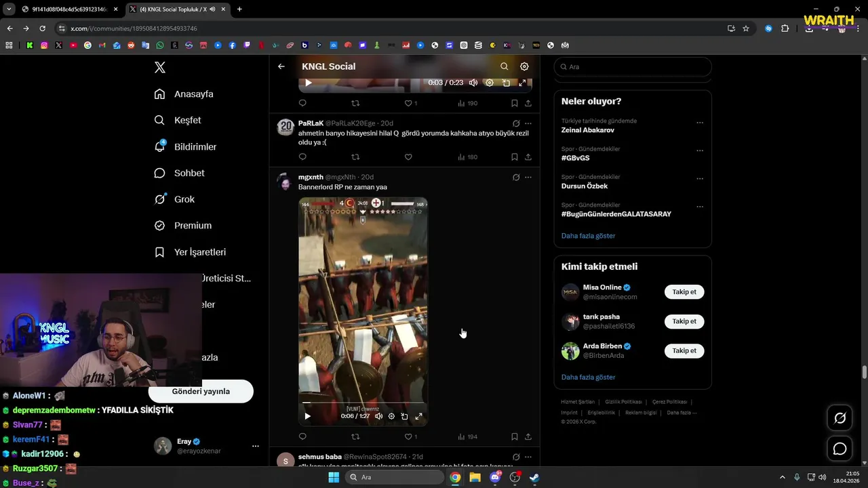Toggle picture-in-picture on Bannerlord video
This screenshot has width=868, height=488.
tap(404, 416)
